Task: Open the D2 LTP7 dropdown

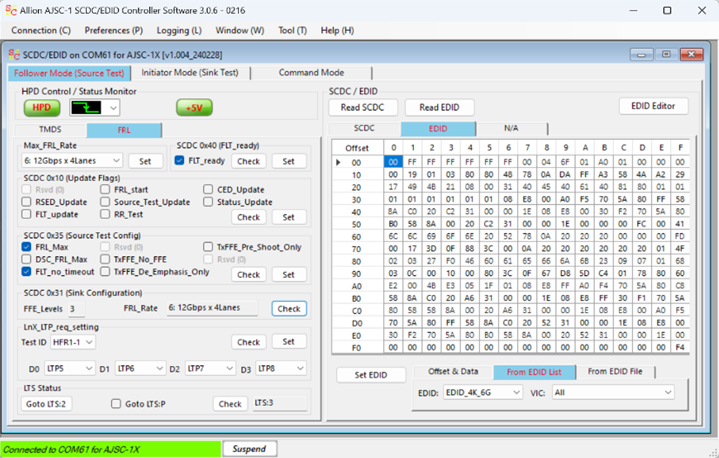Action: pyautogui.click(x=210, y=368)
